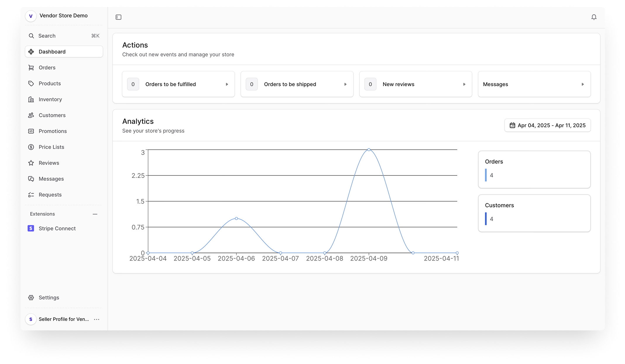Expand the Orders to be fulfilled arrow
Screen dimensions: 625x364
click(x=227, y=84)
